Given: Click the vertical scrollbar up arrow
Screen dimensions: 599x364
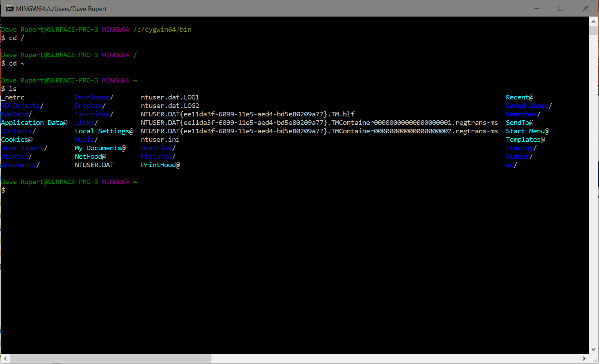Looking at the screenshot, I should point(593,22).
